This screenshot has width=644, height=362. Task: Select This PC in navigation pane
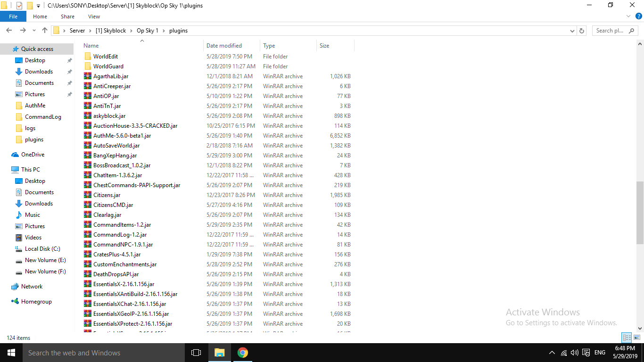pyautogui.click(x=30, y=170)
